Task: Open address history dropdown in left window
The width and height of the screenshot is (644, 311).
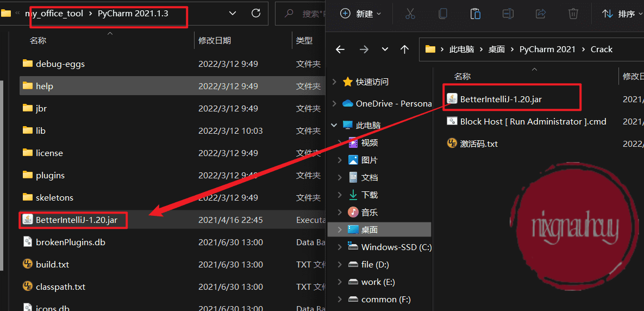Action: click(x=233, y=13)
